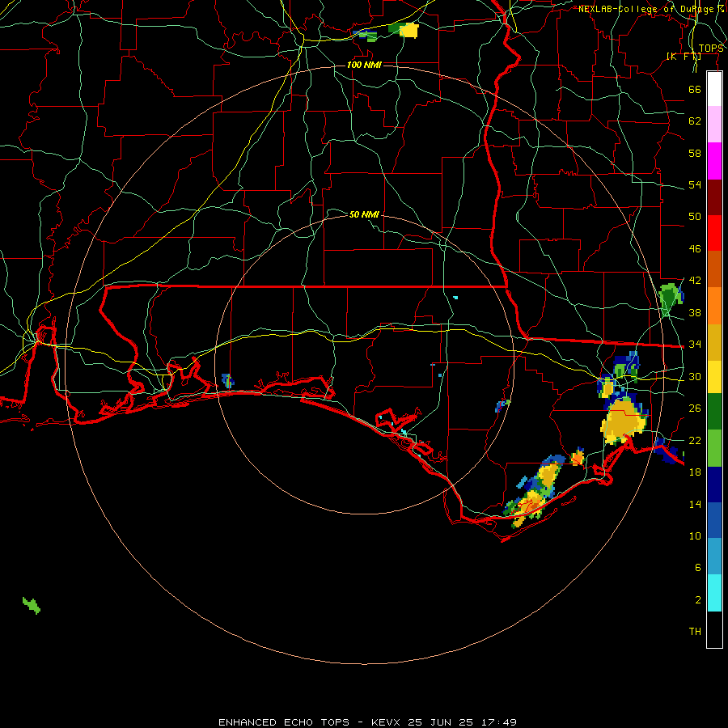728x728 pixels.
Task: Click the 30 legend value
Action: coord(695,376)
